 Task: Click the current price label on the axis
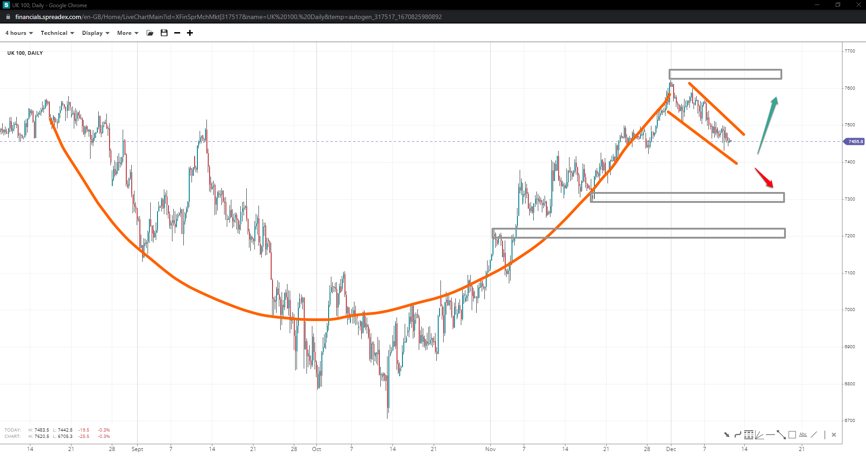tap(853, 141)
